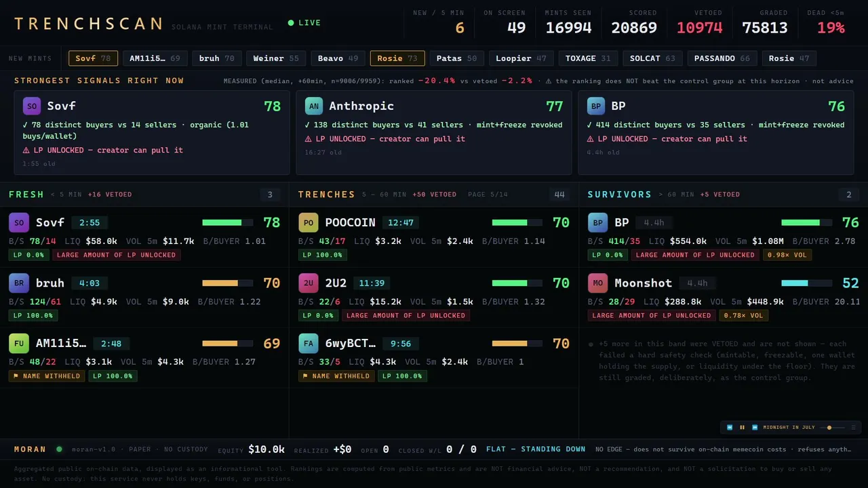Click the equity value $10.0k

click(267, 449)
